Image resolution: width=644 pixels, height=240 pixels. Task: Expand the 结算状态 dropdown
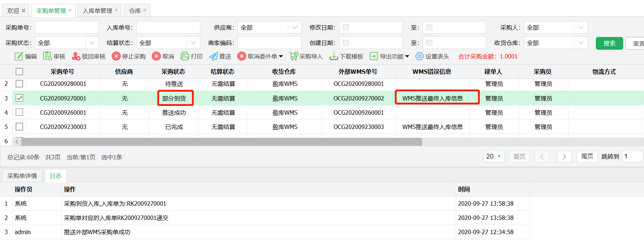tap(193, 43)
